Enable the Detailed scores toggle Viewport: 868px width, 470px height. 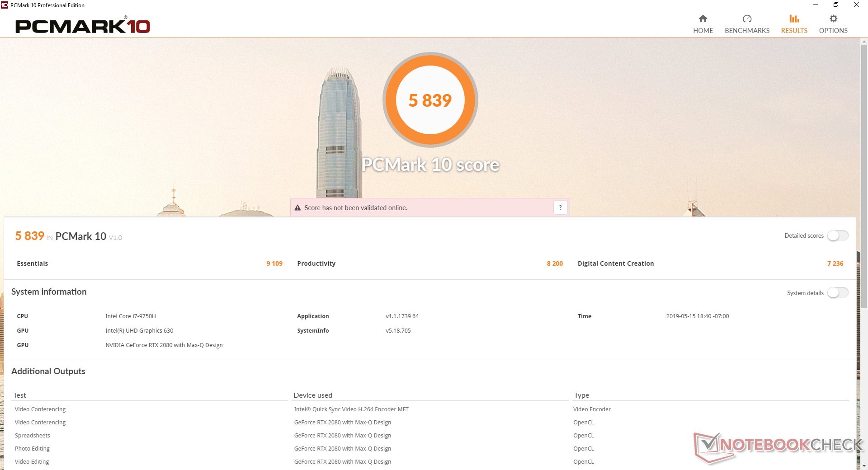point(838,236)
